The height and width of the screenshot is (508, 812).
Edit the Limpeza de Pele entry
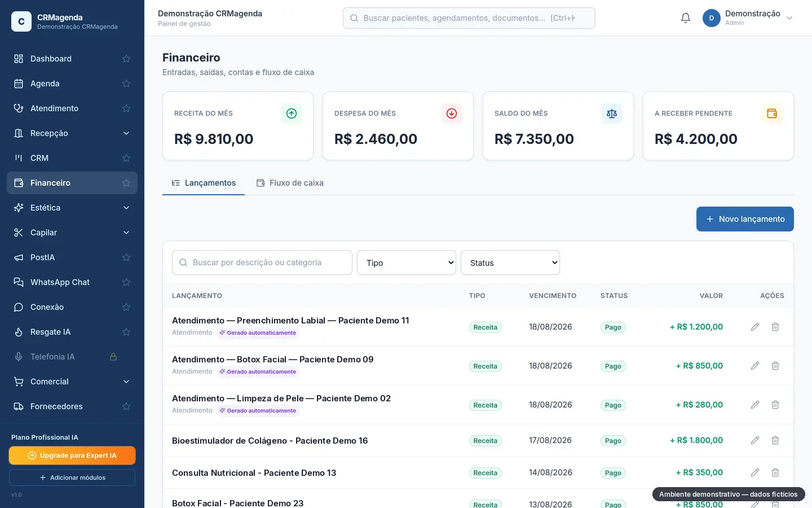click(755, 405)
